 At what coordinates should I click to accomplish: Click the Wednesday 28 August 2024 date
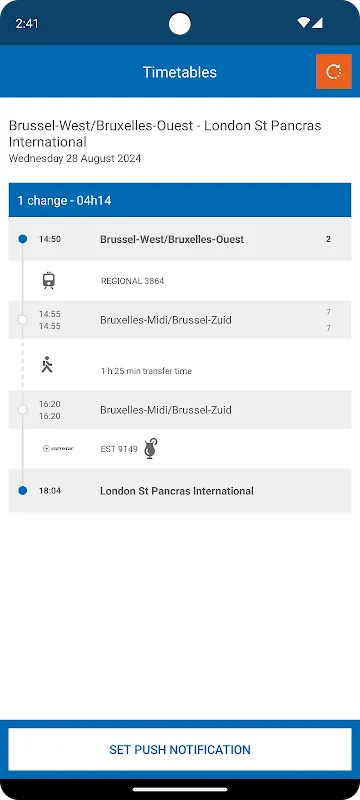tap(75, 159)
